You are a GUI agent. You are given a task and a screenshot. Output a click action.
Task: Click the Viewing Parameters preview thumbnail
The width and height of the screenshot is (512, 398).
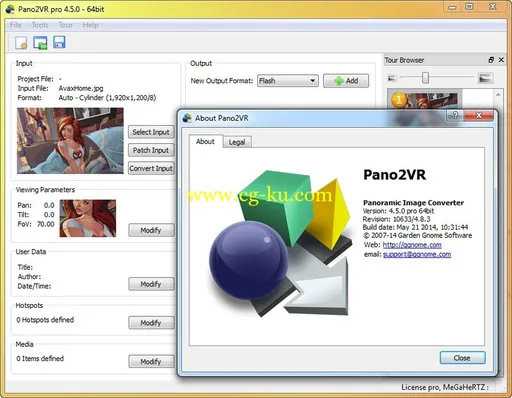(88, 218)
